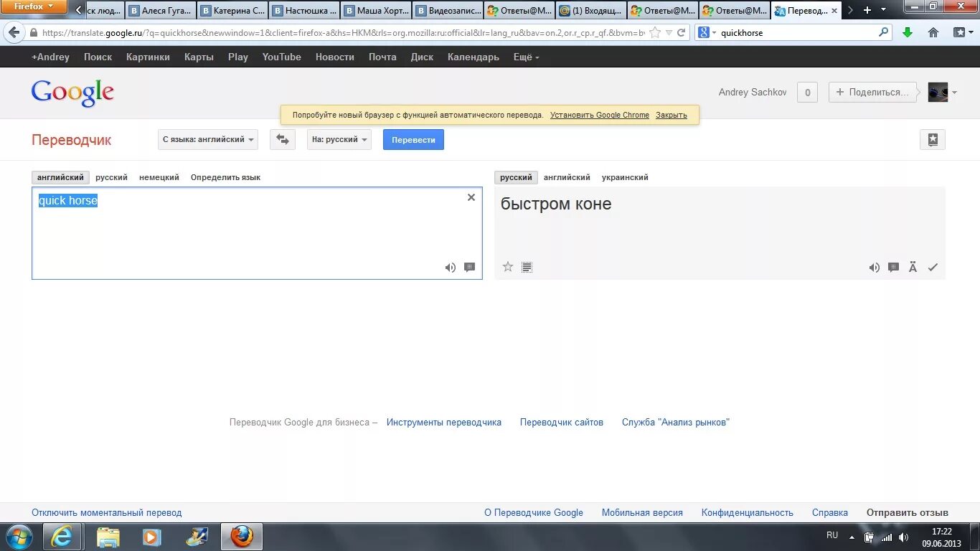This screenshot has height=551, width=980.
Task: Select английский as source language
Action: (x=60, y=177)
